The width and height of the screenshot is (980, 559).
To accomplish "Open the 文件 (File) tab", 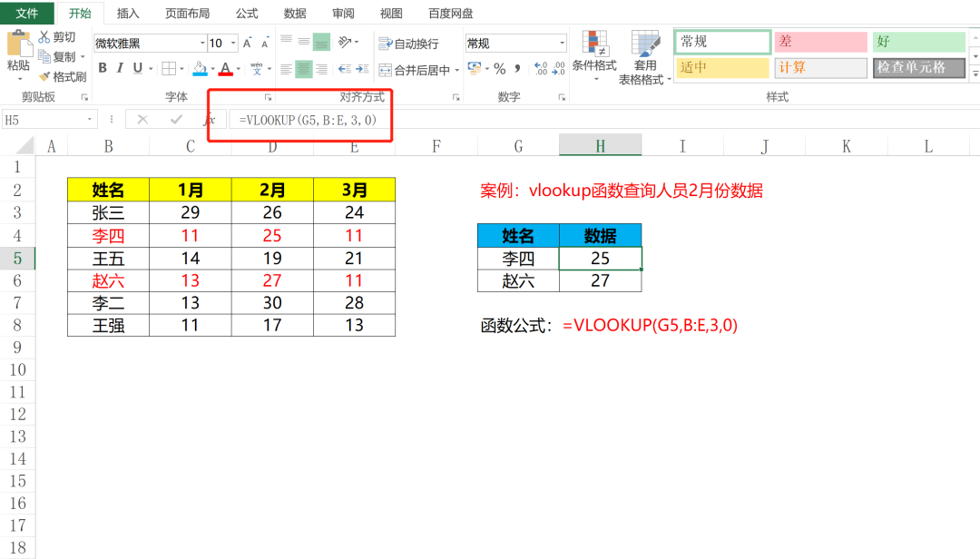I will (x=27, y=13).
